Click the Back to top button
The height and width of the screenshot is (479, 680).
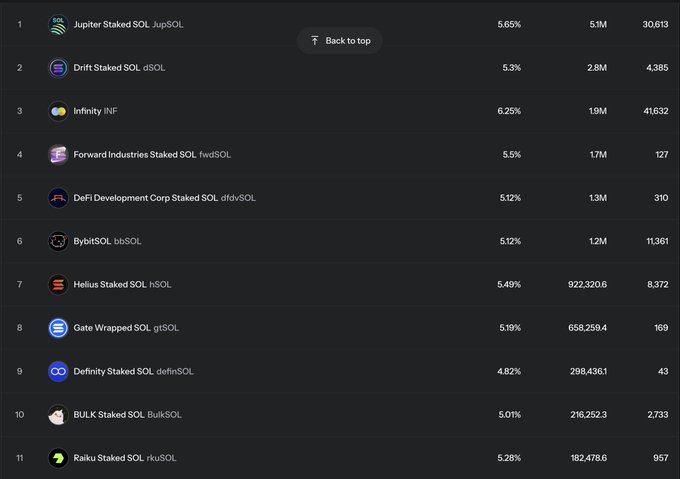coord(340,41)
